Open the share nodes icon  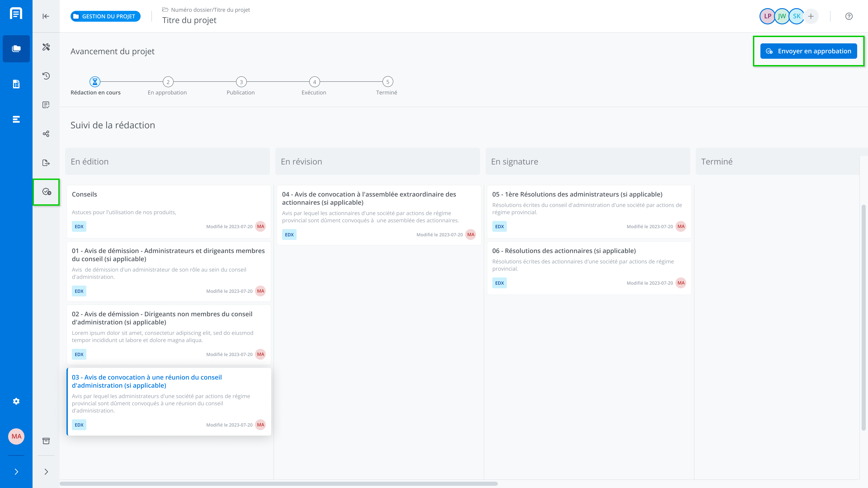pyautogui.click(x=46, y=134)
